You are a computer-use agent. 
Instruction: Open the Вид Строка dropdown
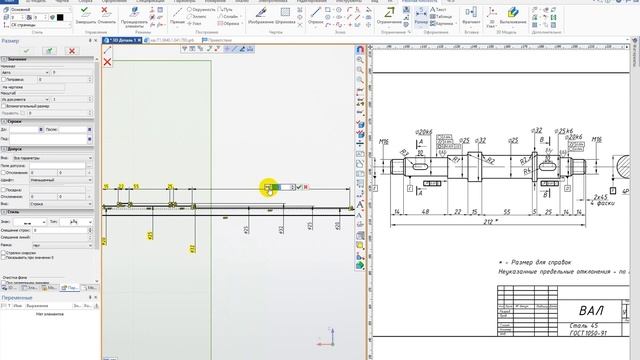point(61,204)
